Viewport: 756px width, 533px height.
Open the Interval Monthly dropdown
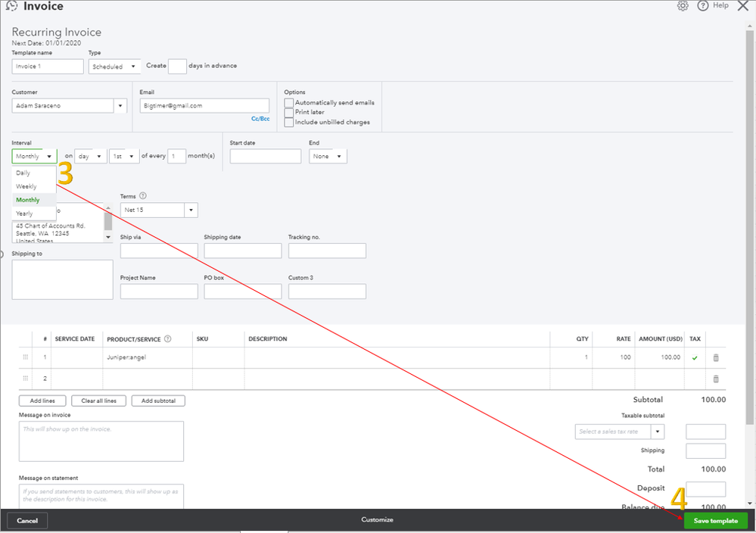click(x=34, y=156)
